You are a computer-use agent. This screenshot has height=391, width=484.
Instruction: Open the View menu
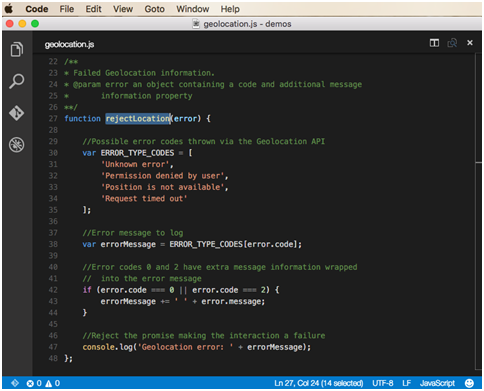pos(123,9)
